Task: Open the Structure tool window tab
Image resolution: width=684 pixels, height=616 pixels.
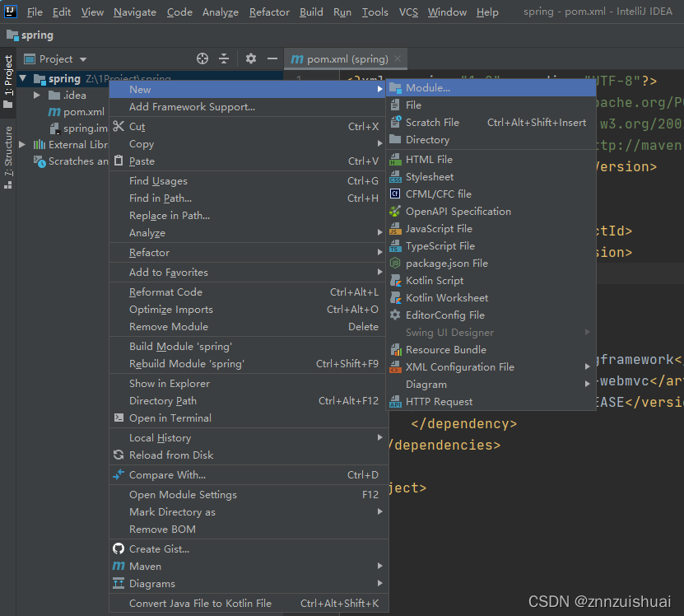Action: point(8,157)
